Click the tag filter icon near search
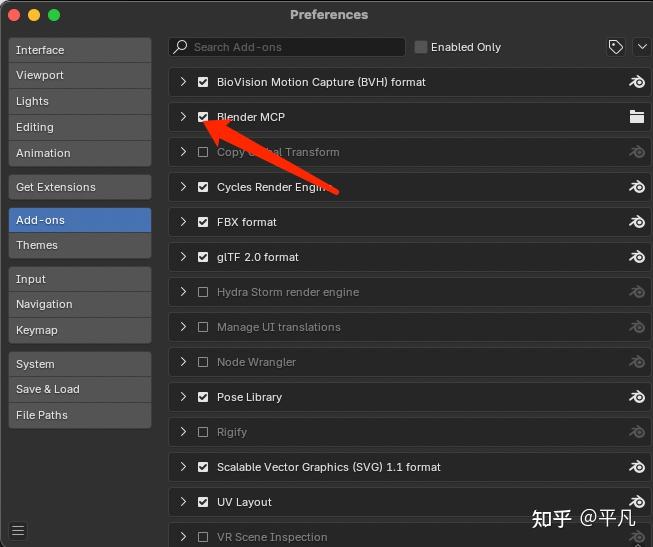The height and width of the screenshot is (547, 653). click(x=616, y=47)
